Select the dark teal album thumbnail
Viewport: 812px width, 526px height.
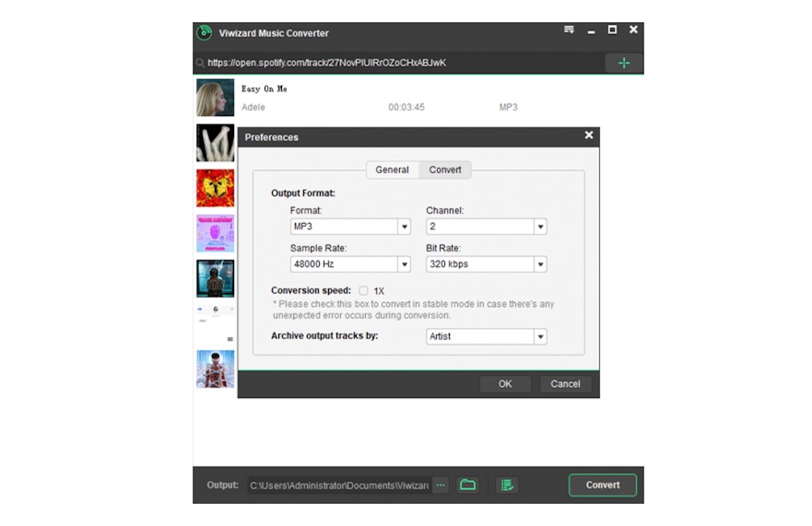point(216,278)
